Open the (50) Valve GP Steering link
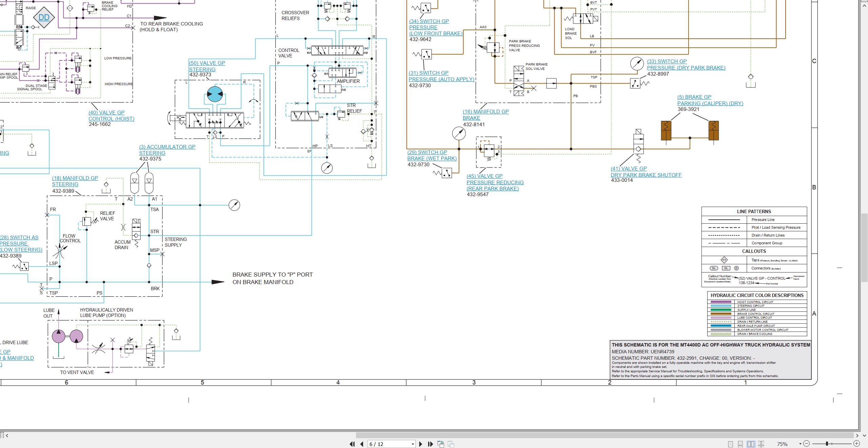The height and width of the screenshot is (448, 868). coord(207,66)
